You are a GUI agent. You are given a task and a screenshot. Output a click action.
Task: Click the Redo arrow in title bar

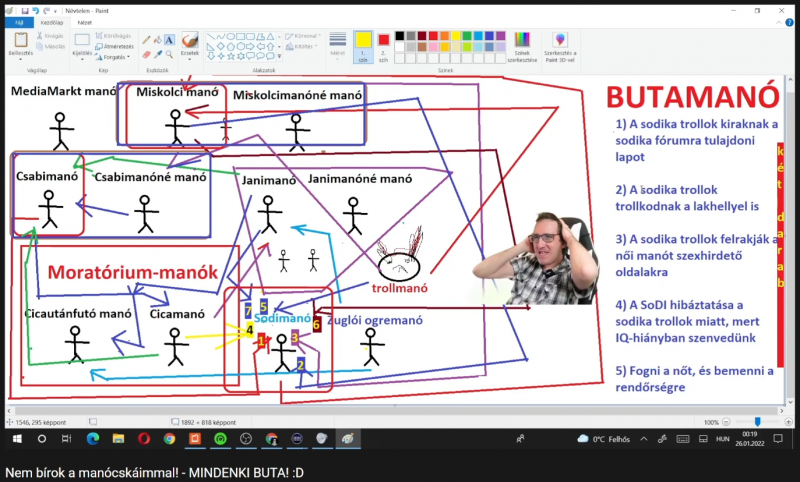pyautogui.click(x=46, y=10)
